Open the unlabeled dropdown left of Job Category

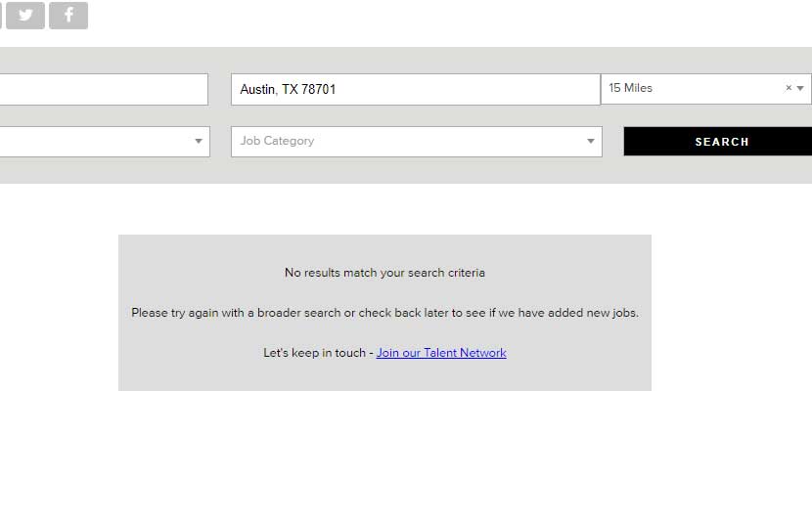tap(104, 141)
